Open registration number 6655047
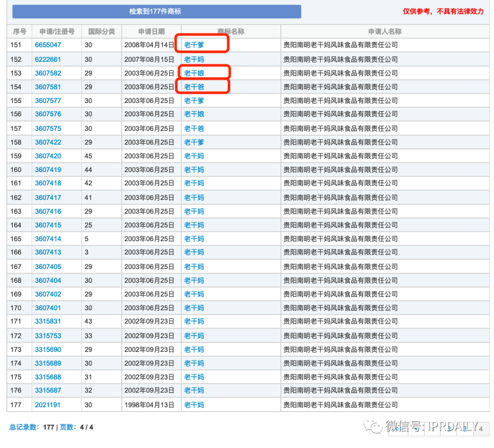This screenshot has height=448, width=494. click(48, 45)
